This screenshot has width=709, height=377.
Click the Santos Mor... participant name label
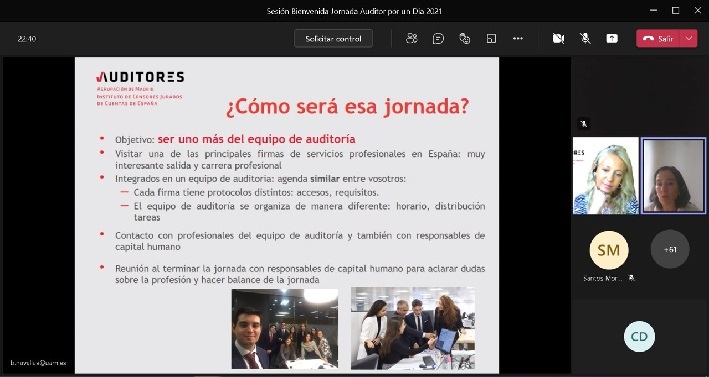pyautogui.click(x=603, y=278)
